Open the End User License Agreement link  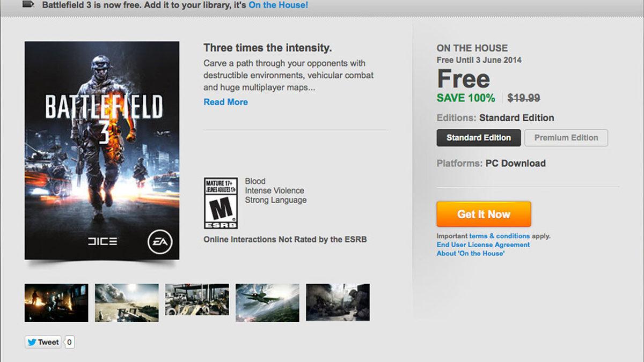pos(483,245)
